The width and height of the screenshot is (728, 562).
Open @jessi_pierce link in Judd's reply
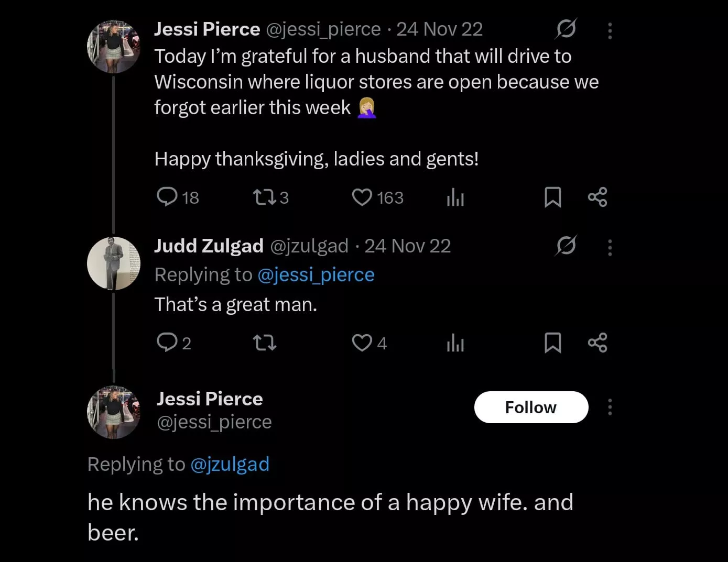pyautogui.click(x=316, y=274)
